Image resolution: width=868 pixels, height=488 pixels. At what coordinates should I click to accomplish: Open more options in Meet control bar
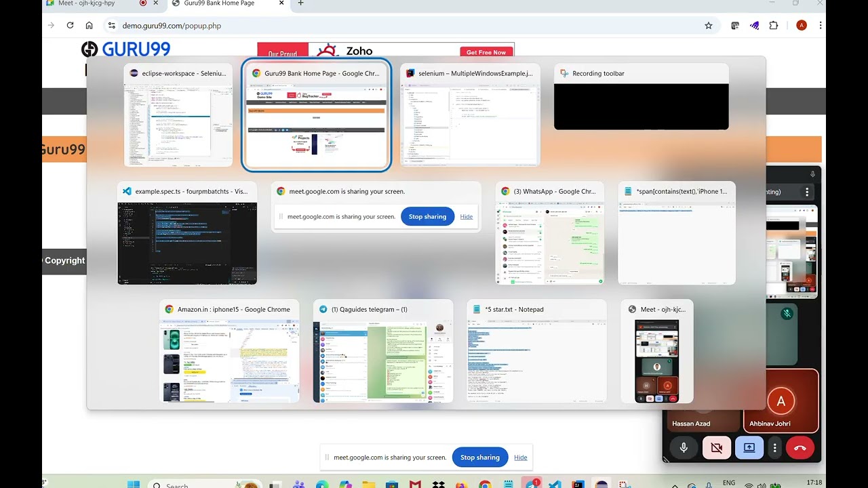[774, 448]
